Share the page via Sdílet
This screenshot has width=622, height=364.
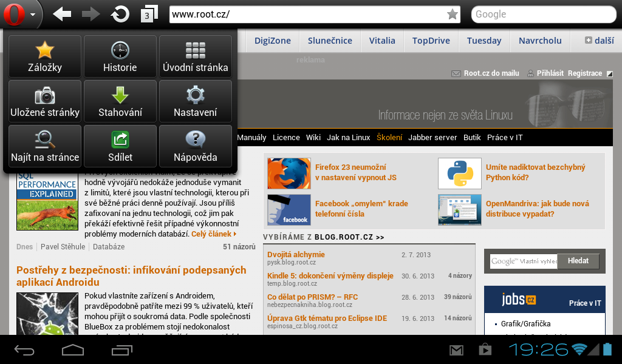click(120, 146)
